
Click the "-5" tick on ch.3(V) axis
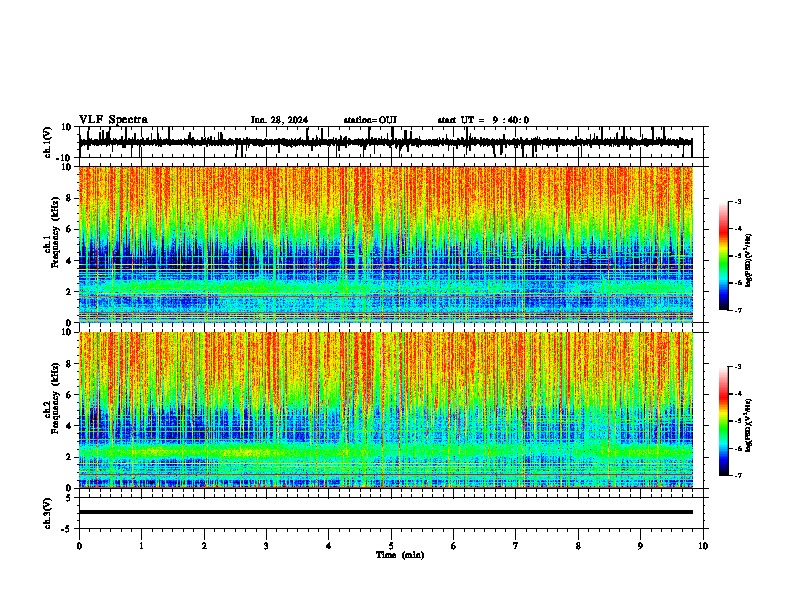[68, 529]
